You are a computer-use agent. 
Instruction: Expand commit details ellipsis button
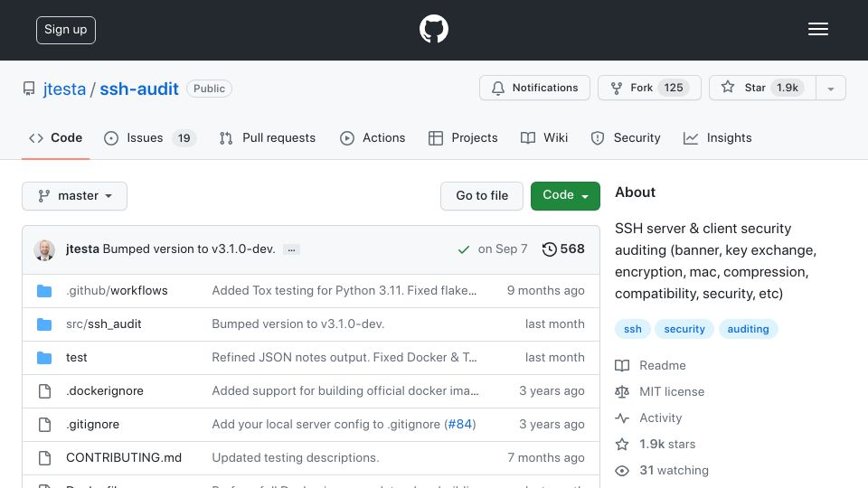(291, 249)
